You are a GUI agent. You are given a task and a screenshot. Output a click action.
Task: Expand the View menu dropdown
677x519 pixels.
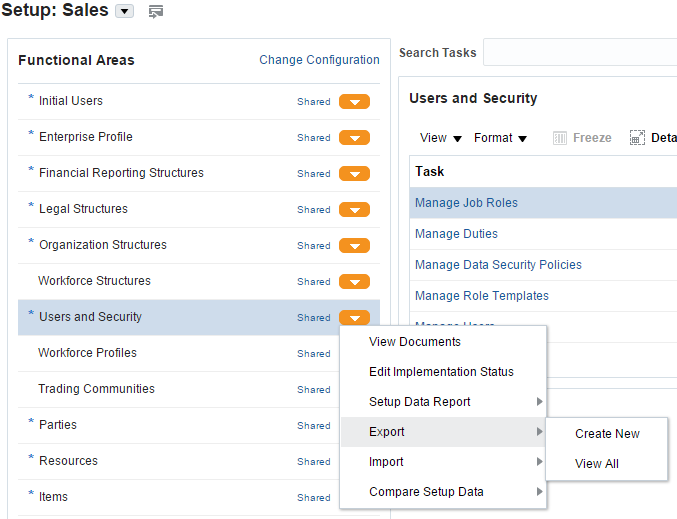[x=441, y=138]
